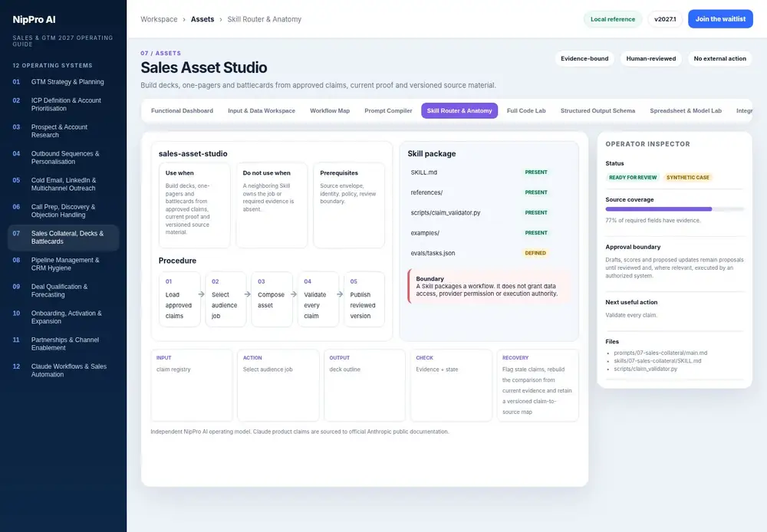
Task: Click the CHECK Evidence + state card
Action: (451, 386)
